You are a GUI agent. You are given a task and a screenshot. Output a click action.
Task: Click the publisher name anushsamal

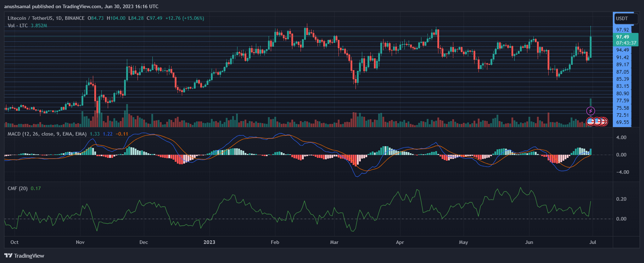click(22, 6)
